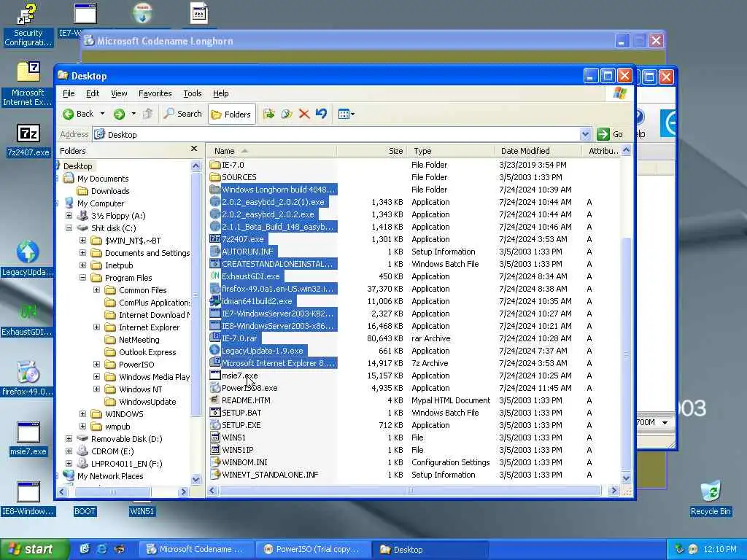
Task: Select 7z2407.exe desktop shortcut icon
Action: click(x=28, y=141)
